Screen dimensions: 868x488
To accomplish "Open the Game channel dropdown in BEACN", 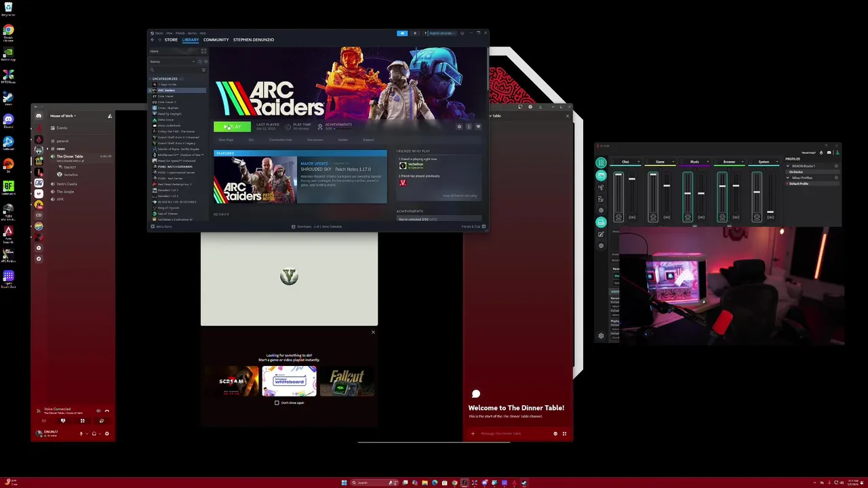I will pos(673,161).
